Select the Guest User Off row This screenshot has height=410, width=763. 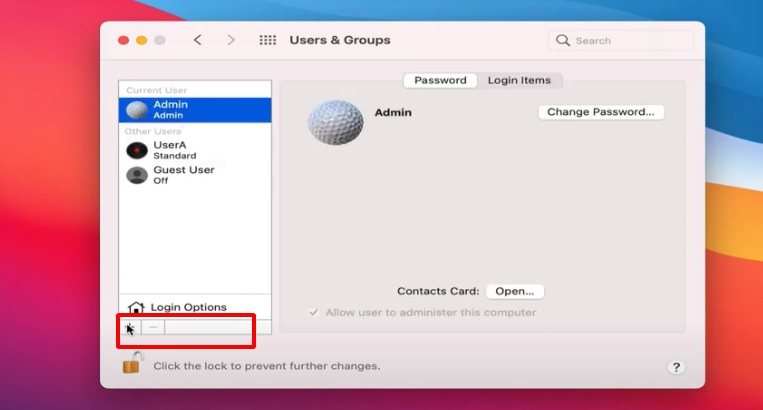[195, 175]
